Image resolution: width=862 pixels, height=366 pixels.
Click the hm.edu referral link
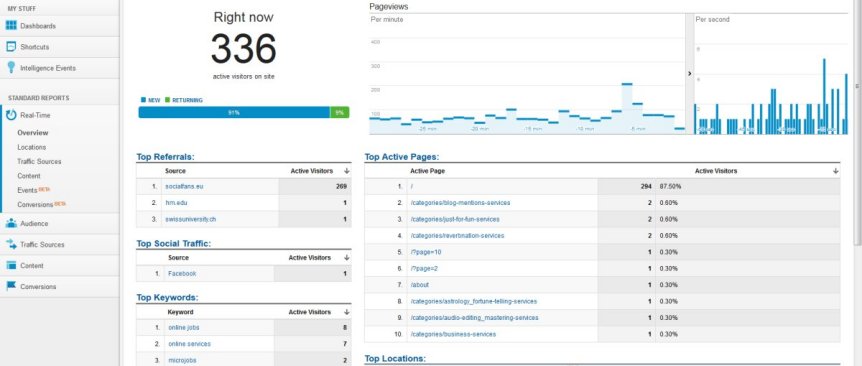[176, 203]
